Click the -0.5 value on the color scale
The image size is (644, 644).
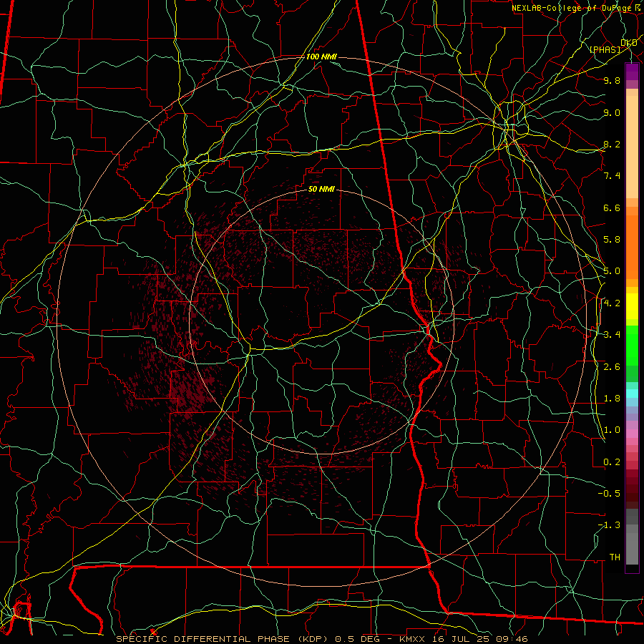pos(609,494)
